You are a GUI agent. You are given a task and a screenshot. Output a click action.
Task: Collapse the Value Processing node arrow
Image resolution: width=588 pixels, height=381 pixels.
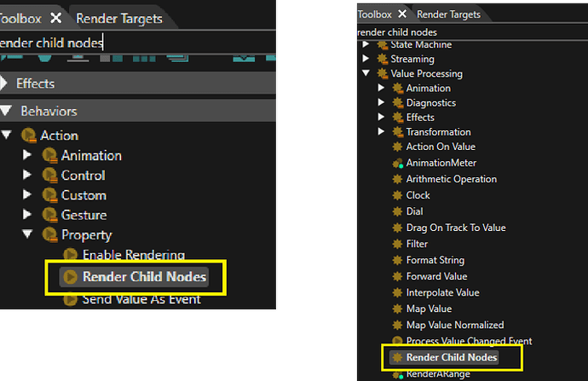click(x=366, y=73)
